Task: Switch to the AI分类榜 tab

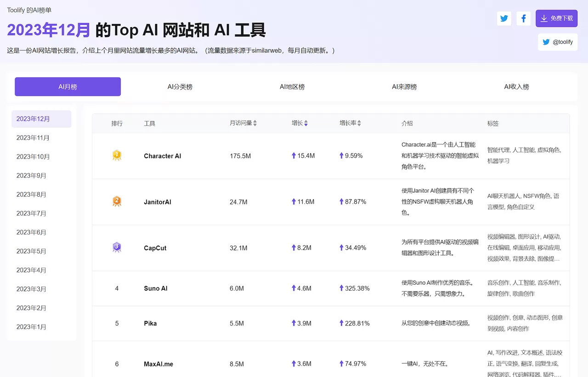Action: point(180,86)
